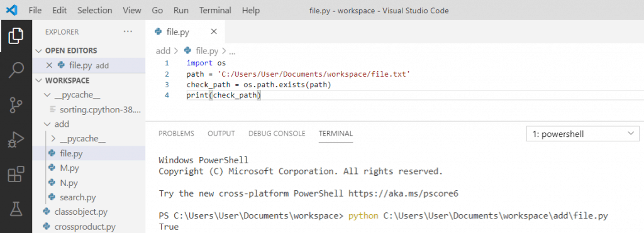Click Python icon on file.py tab
Image resolution: width=644 pixels, height=233 pixels.
(x=158, y=32)
